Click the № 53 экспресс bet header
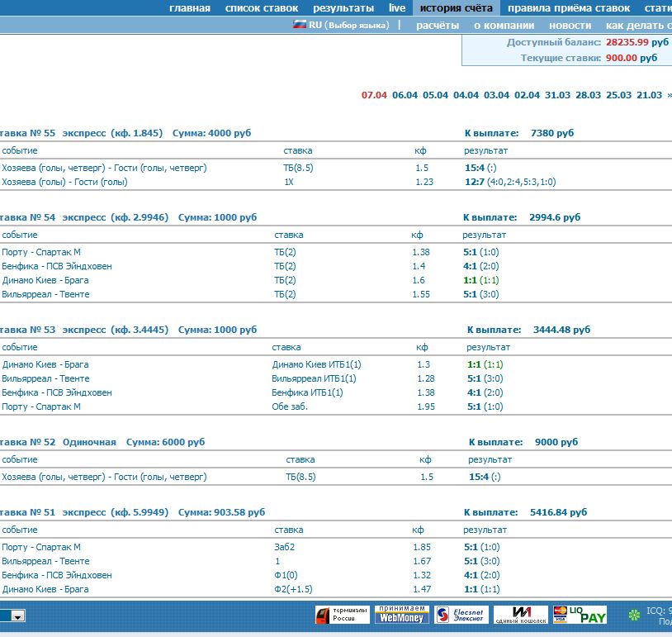Screen dimensions: 672x637 (84, 330)
